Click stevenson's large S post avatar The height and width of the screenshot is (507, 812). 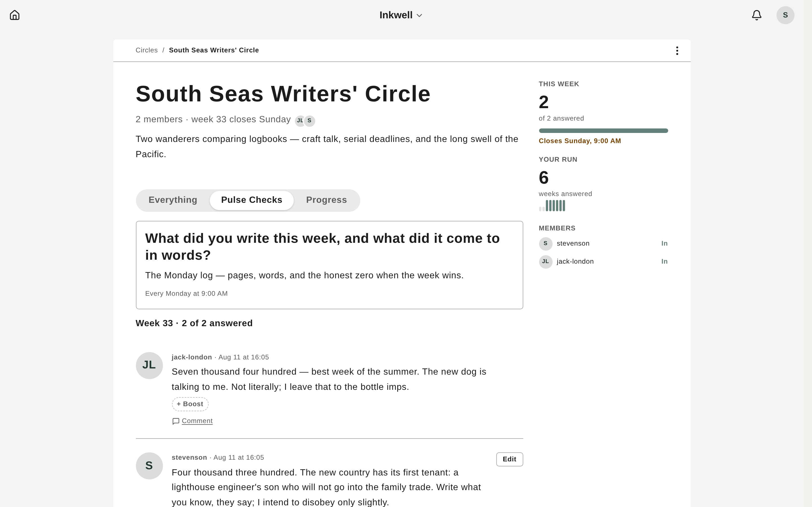[x=149, y=466]
